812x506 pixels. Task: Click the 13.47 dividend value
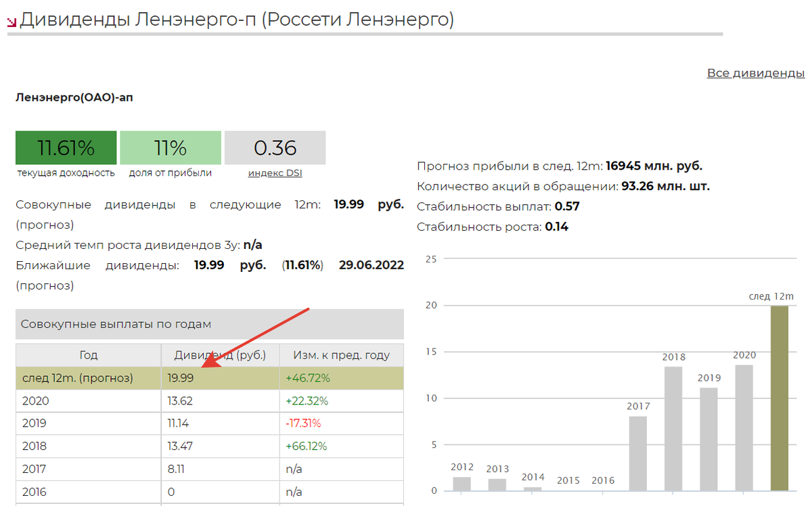(x=179, y=446)
